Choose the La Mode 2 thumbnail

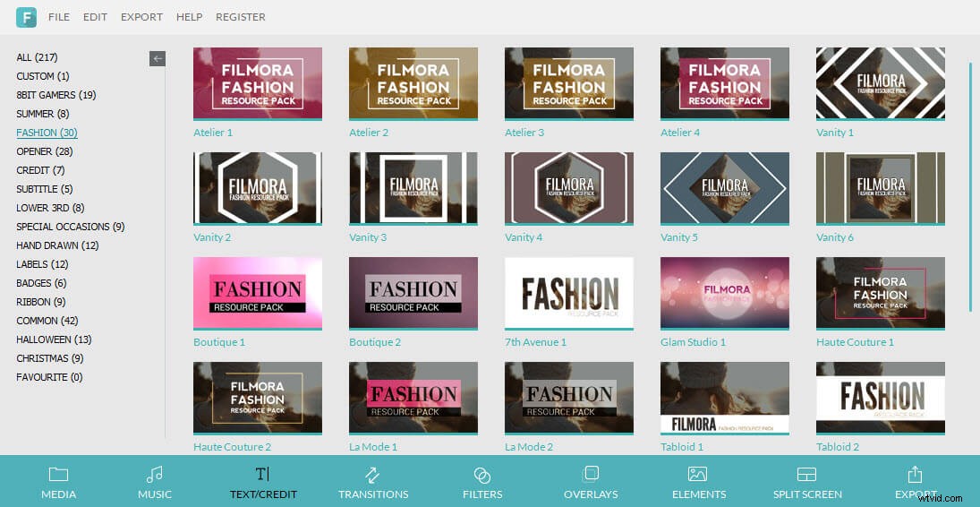click(568, 398)
